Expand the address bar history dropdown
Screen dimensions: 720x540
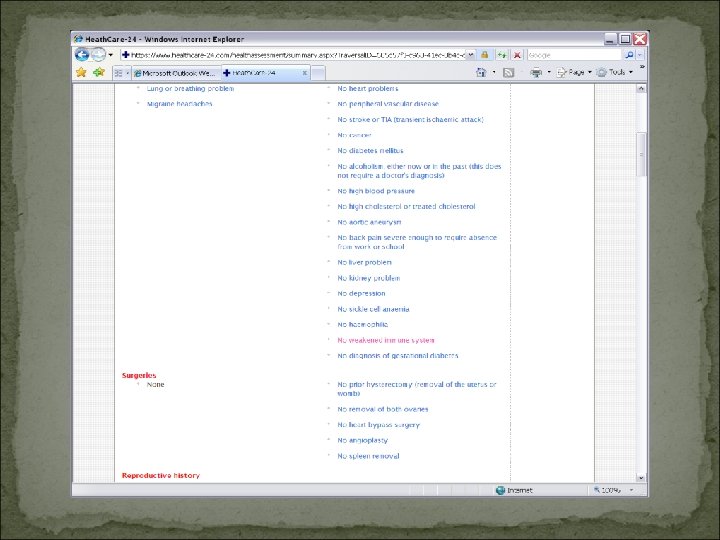[471, 55]
